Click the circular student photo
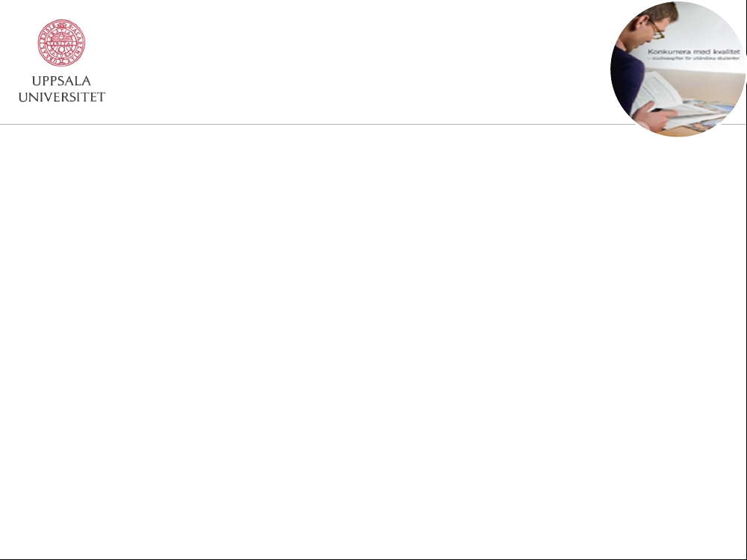This screenshot has width=747, height=560. (x=678, y=69)
